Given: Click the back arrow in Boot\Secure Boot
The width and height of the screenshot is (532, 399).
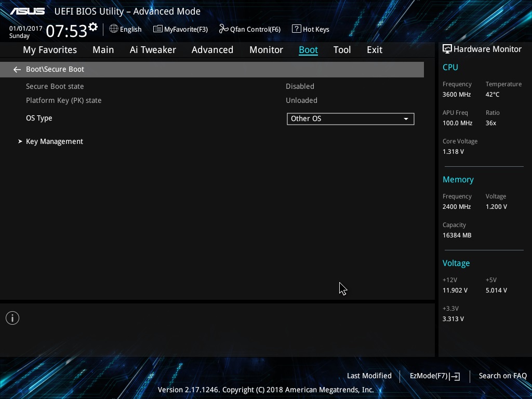Looking at the screenshot, I should (17, 70).
